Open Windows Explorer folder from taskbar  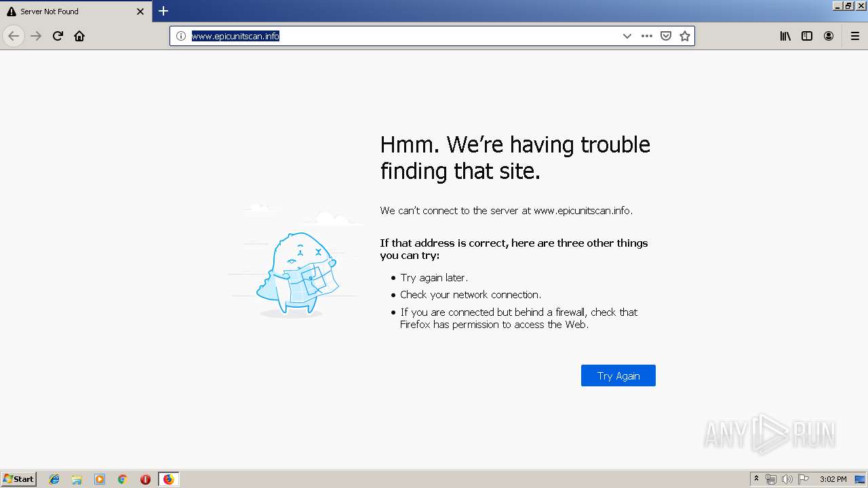[x=77, y=479]
